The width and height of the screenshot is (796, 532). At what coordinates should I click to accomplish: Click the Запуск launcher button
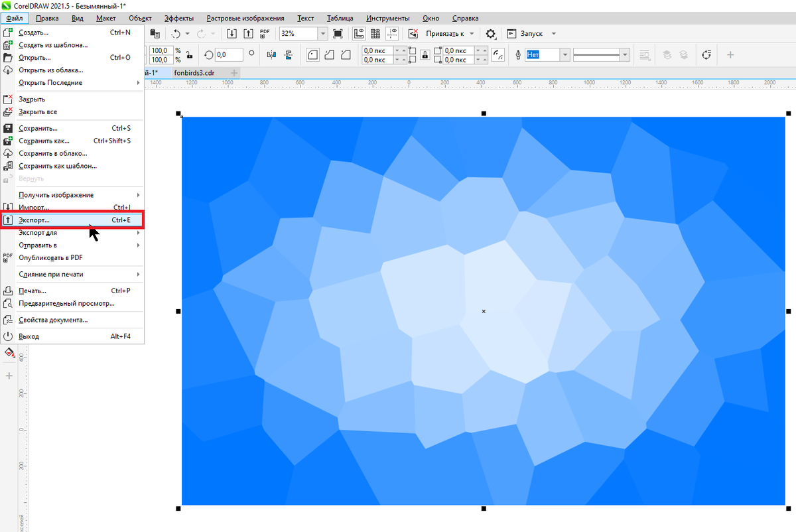click(x=524, y=33)
